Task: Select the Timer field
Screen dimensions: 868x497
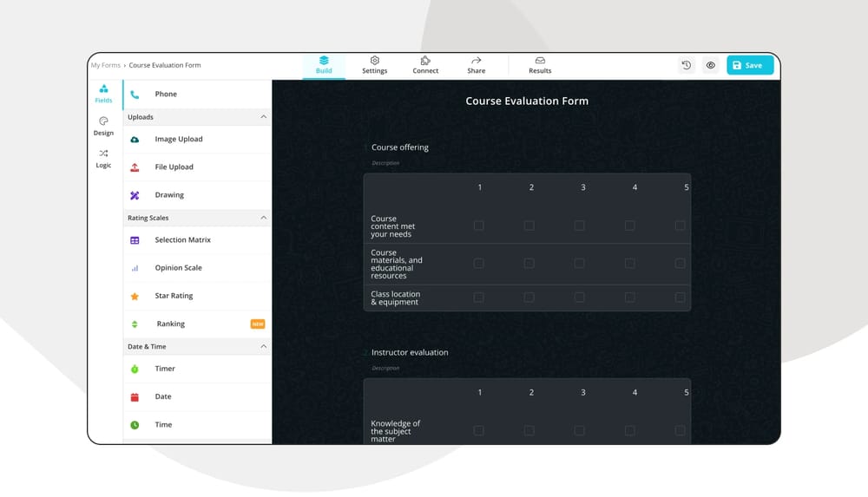Action: [x=165, y=369]
